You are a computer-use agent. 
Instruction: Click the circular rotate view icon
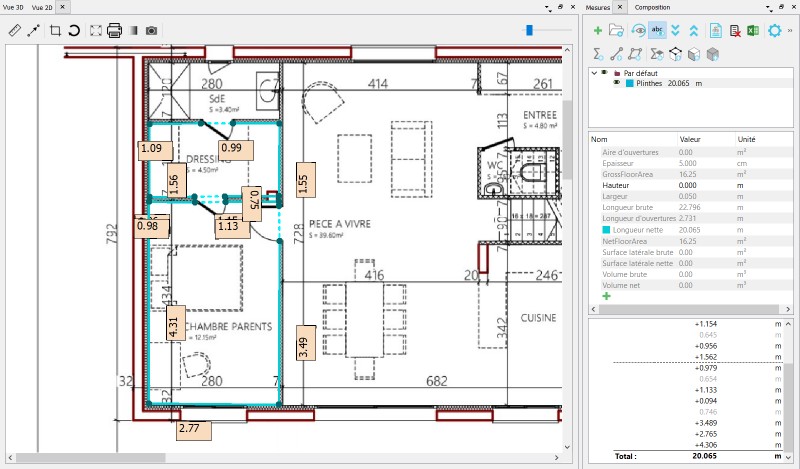pos(74,31)
